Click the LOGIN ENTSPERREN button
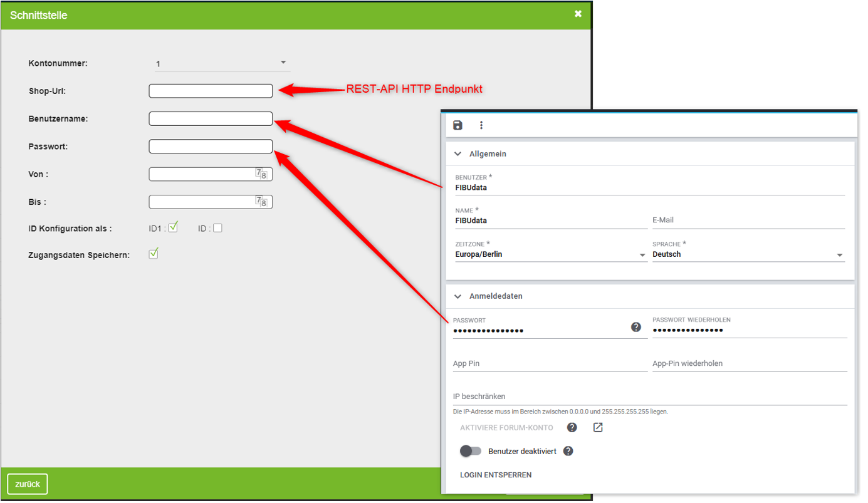This screenshot has width=868, height=503. (496, 475)
